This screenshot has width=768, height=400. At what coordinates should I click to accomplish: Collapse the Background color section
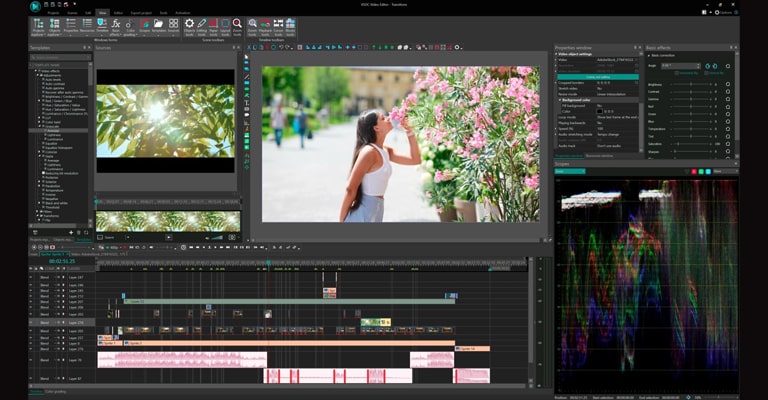click(x=559, y=100)
